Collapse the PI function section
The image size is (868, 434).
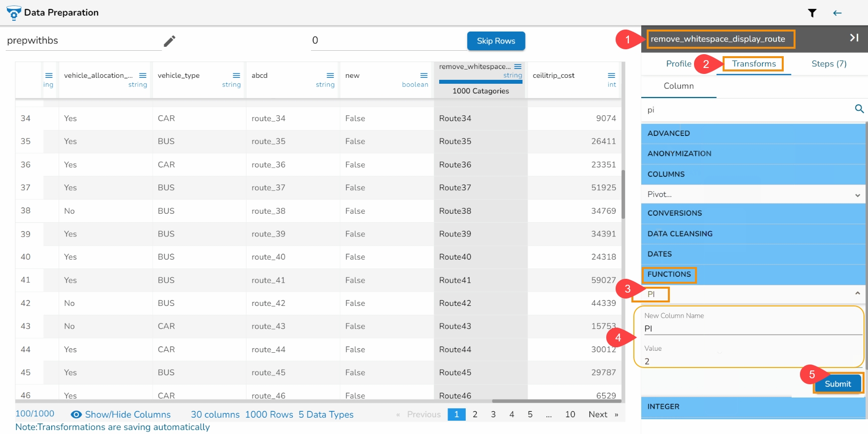click(857, 294)
